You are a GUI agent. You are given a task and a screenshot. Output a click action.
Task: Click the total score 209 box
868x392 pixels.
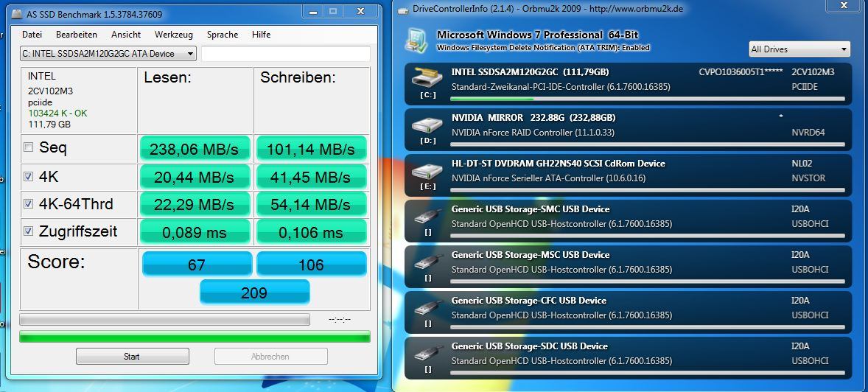[x=254, y=293]
